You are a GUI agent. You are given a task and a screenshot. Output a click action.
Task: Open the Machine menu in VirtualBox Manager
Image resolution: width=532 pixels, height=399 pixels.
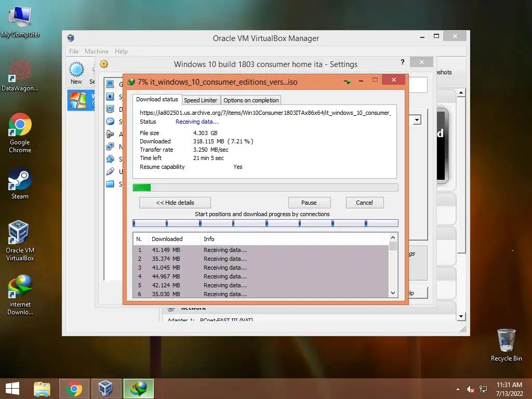pyautogui.click(x=97, y=51)
